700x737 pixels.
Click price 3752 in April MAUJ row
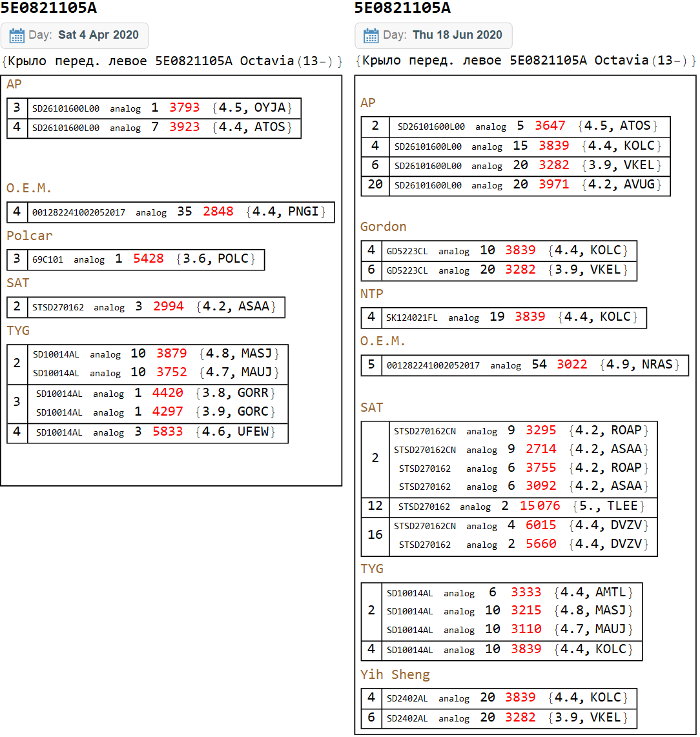click(172, 372)
